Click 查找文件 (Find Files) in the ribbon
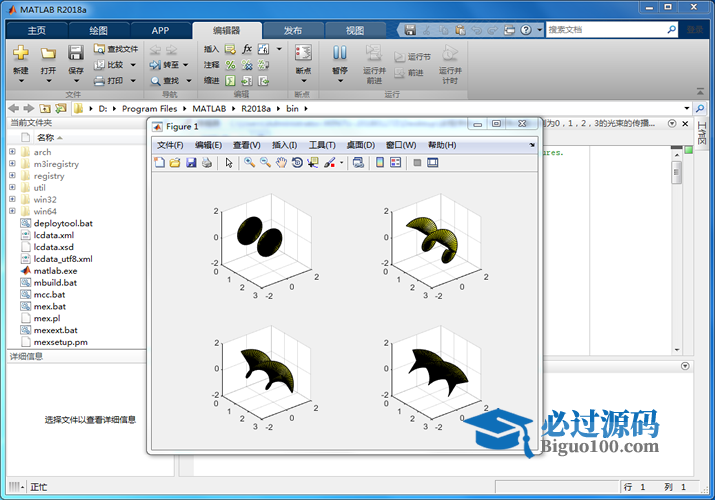Screen dimensions: 715x500 116,49
